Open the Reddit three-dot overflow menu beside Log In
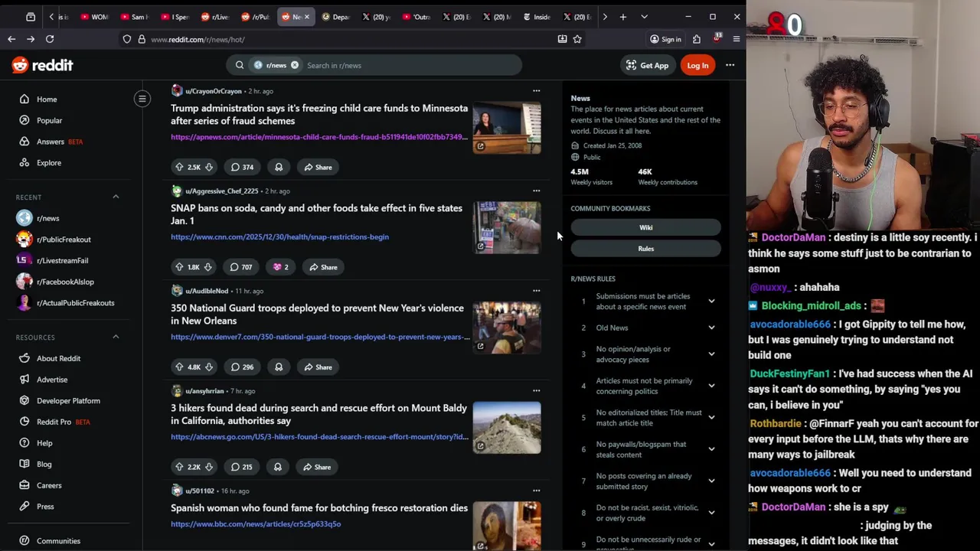This screenshot has width=980, height=551. click(730, 65)
